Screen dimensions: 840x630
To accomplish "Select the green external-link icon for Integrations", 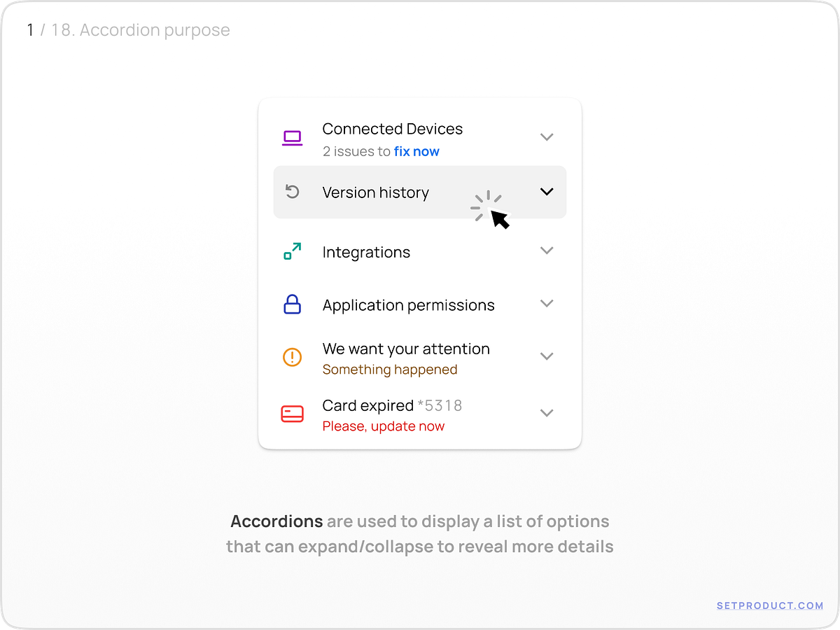I will (x=293, y=251).
